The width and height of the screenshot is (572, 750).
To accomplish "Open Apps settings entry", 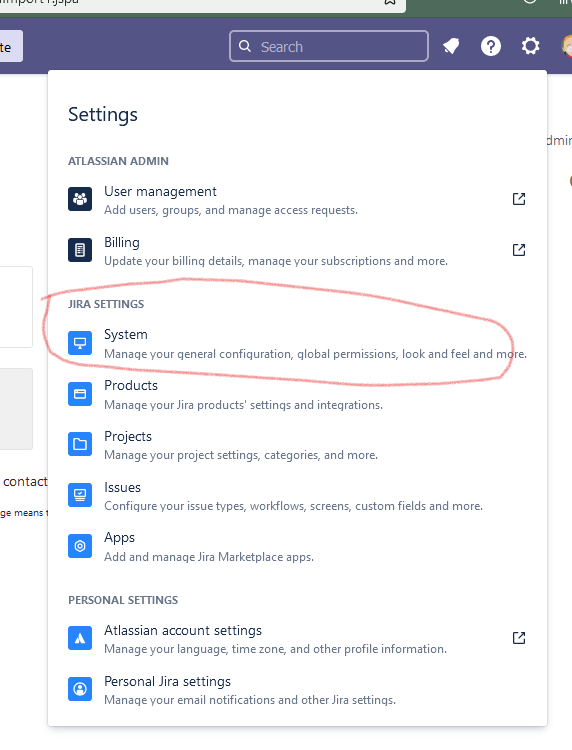I will click(x=297, y=546).
